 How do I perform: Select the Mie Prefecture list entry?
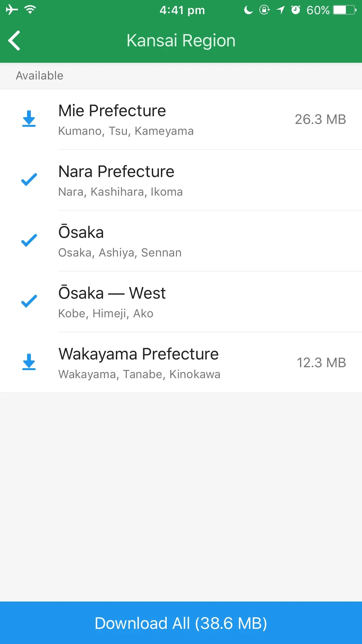click(181, 119)
